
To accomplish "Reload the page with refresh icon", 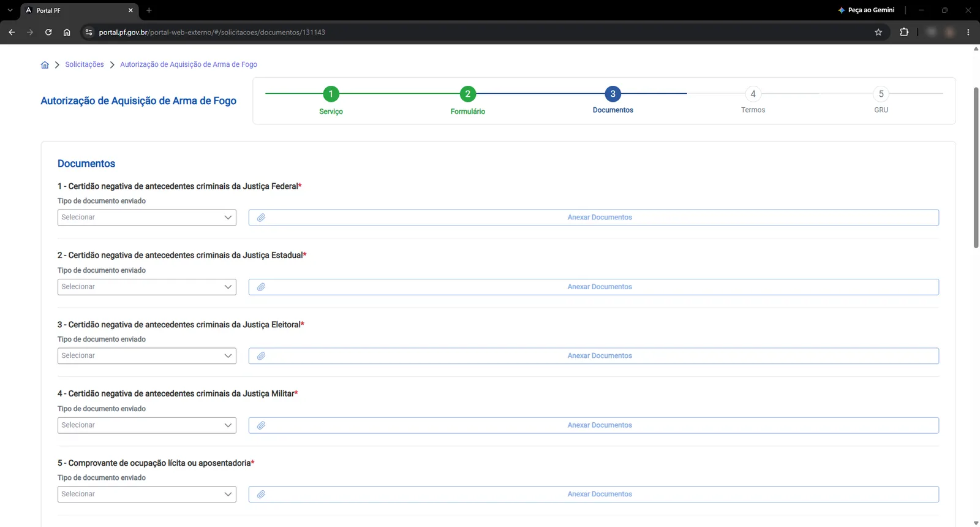I will 48,32.
